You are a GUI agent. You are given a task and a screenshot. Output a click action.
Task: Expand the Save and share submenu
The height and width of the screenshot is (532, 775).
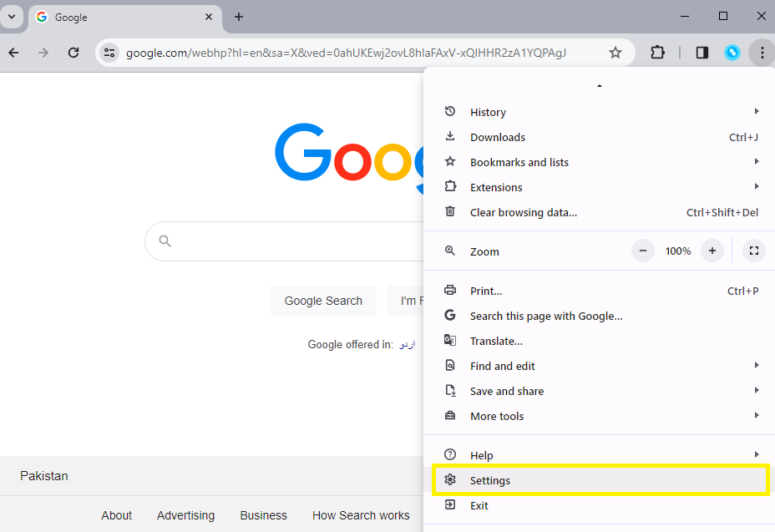[x=756, y=390]
